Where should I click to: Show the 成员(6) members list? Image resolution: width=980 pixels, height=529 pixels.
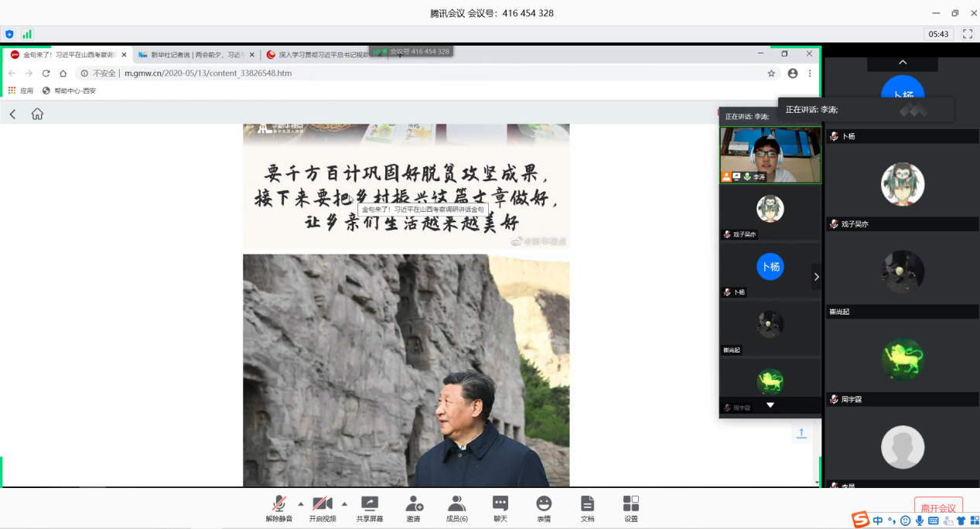click(457, 504)
